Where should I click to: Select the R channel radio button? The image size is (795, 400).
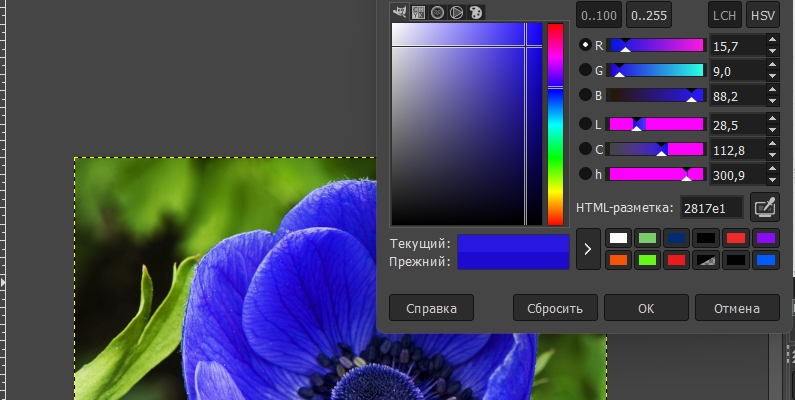pyautogui.click(x=585, y=45)
